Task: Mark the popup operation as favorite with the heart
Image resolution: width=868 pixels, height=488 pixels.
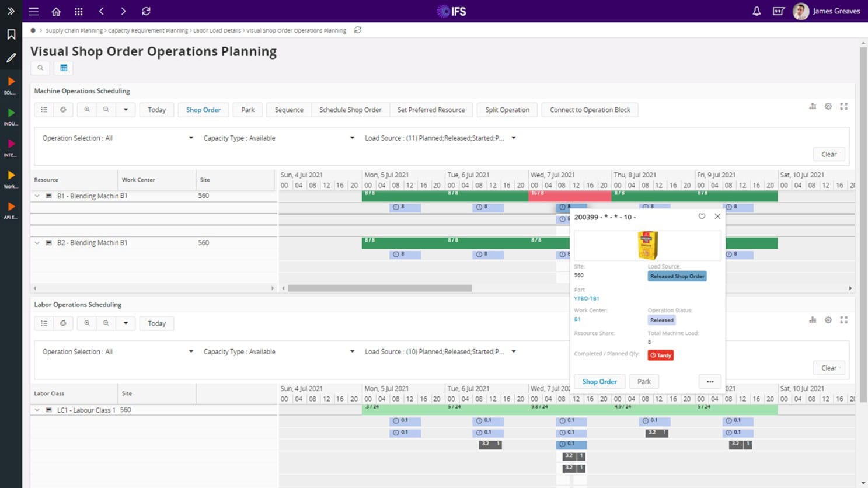Action: pos(702,217)
